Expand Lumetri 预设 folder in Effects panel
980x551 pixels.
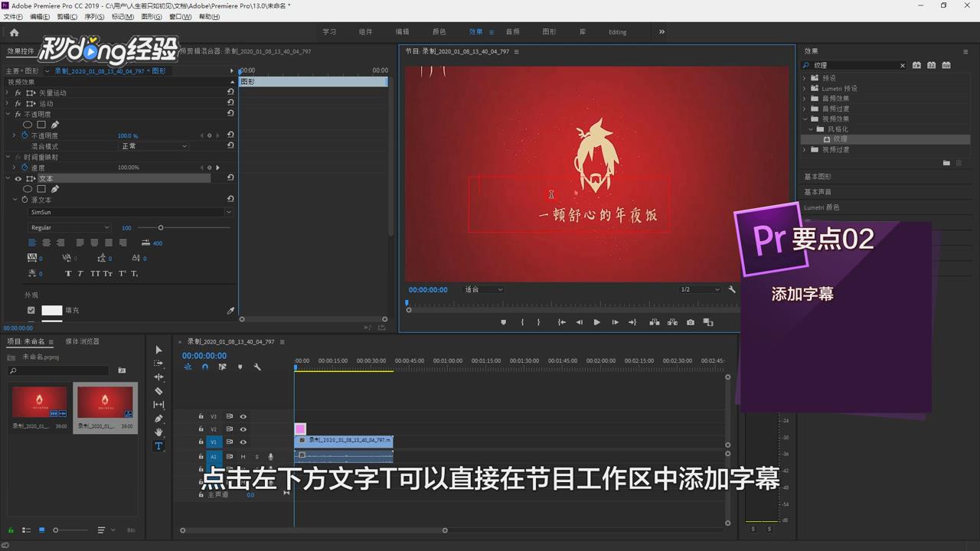(805, 88)
